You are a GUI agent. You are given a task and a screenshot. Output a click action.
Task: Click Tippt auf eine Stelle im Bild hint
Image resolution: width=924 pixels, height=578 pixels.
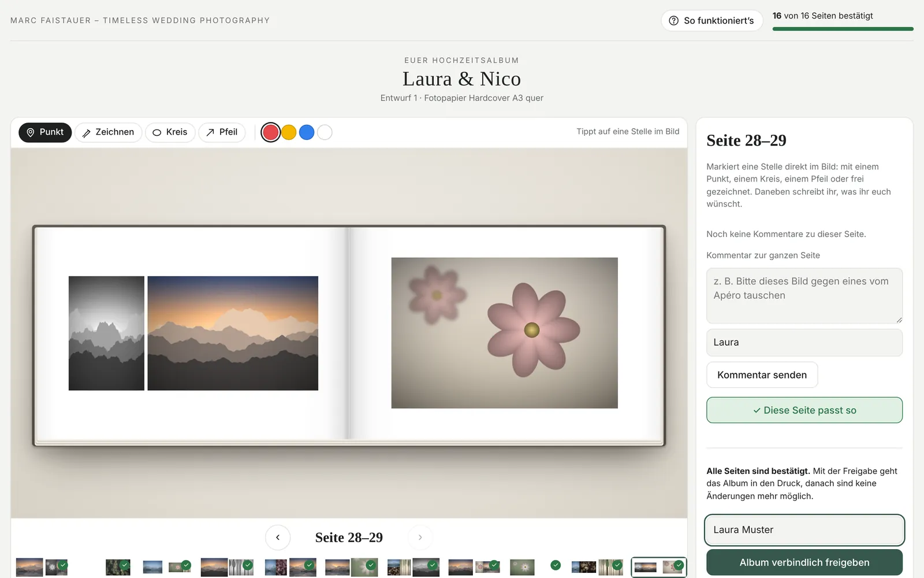coord(628,131)
